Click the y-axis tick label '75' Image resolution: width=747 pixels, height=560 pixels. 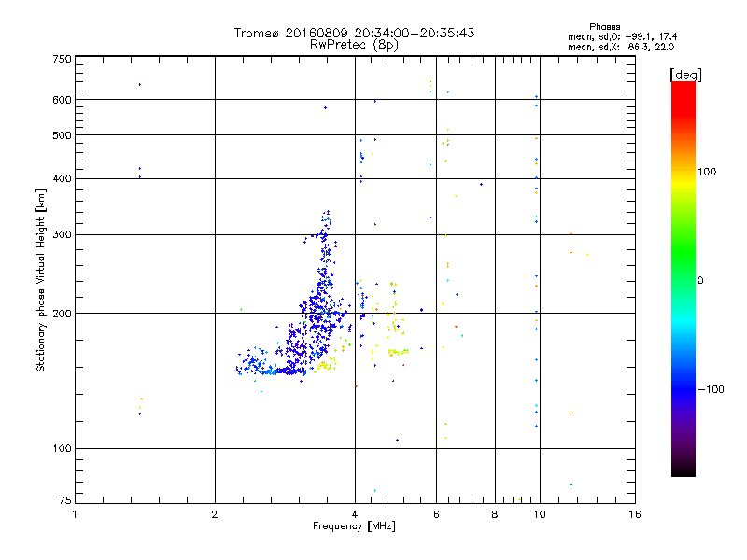[65, 500]
